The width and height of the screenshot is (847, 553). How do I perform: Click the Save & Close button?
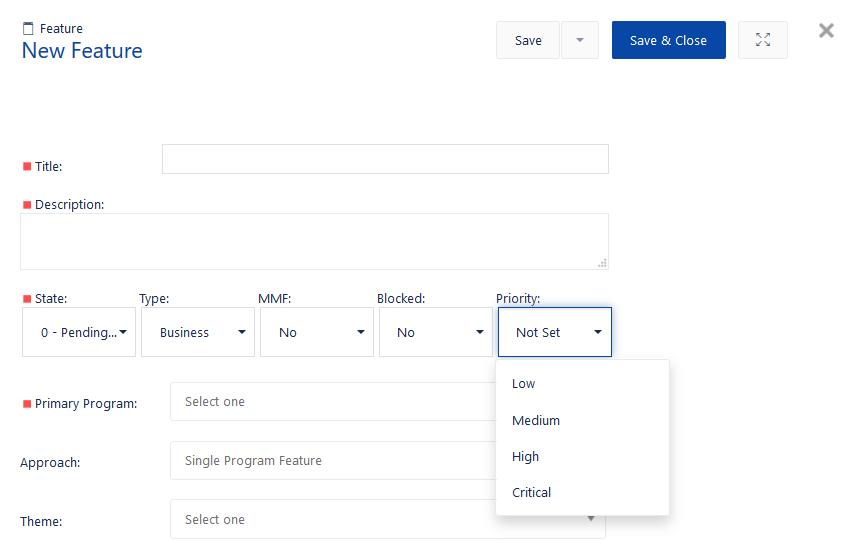(669, 40)
